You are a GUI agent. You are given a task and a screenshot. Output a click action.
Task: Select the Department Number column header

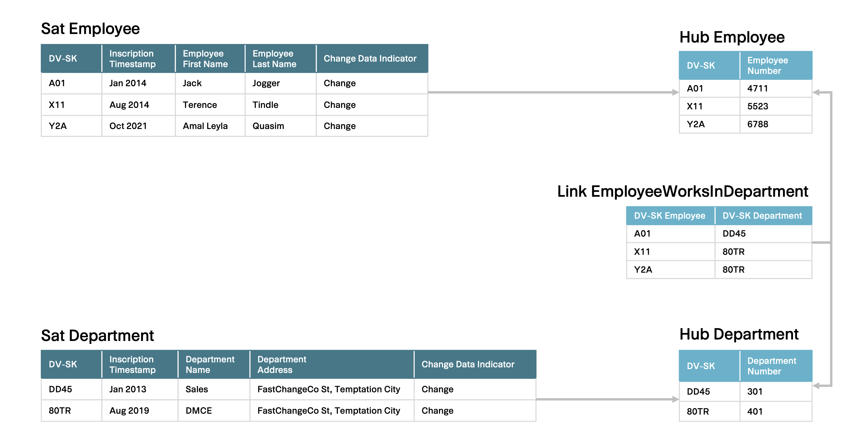pyautogui.click(x=771, y=366)
